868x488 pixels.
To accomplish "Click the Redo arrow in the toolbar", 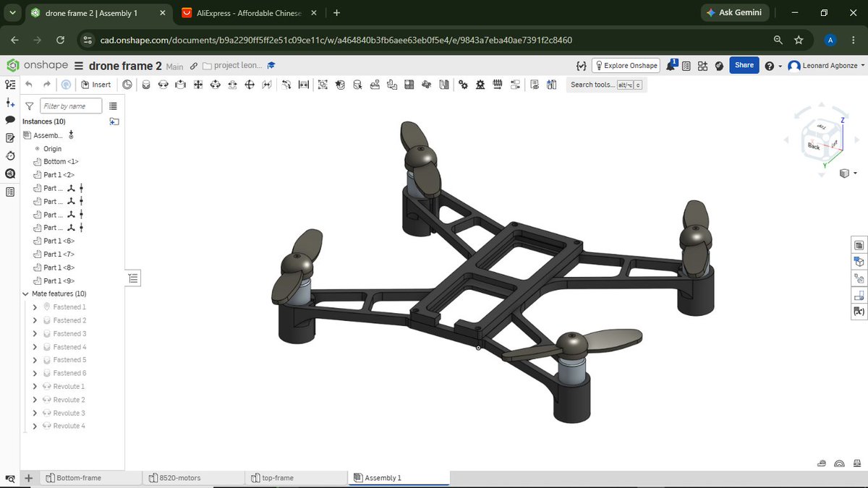I will (47, 85).
